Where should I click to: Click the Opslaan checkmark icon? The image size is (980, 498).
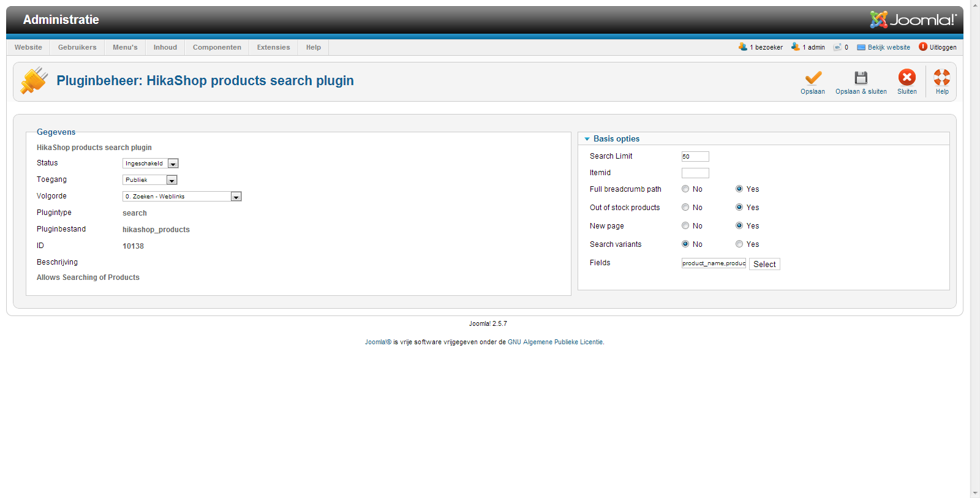[813, 78]
